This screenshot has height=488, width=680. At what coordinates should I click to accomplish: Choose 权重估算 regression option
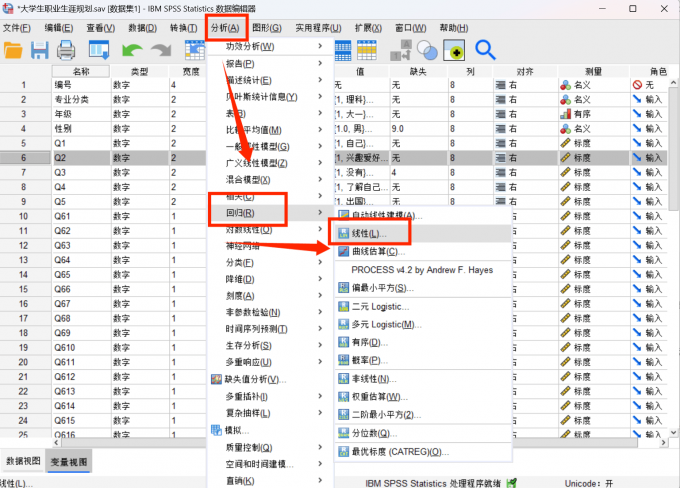tap(423, 397)
